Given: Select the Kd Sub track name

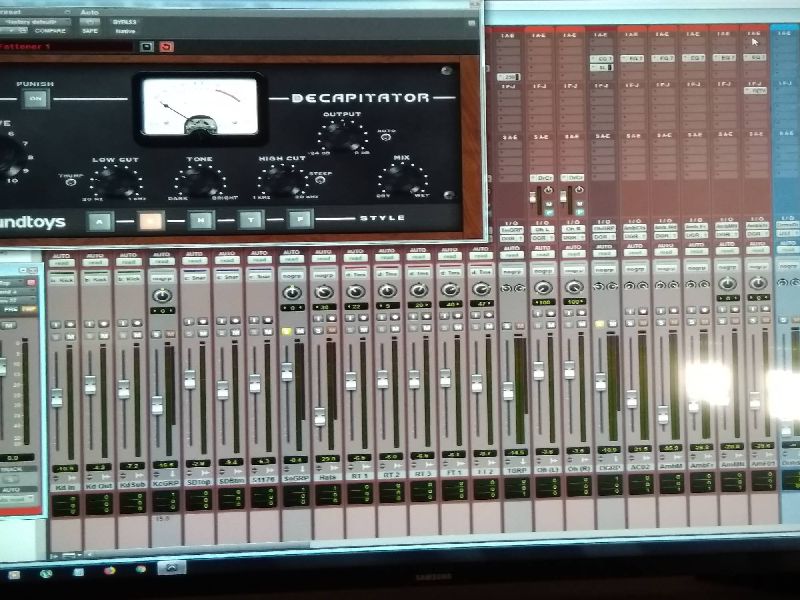Looking at the screenshot, I should click(132, 485).
